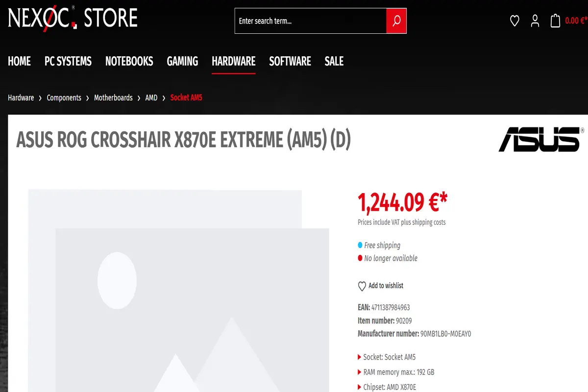Focus the search term input field
588x392 pixels.
(x=311, y=21)
